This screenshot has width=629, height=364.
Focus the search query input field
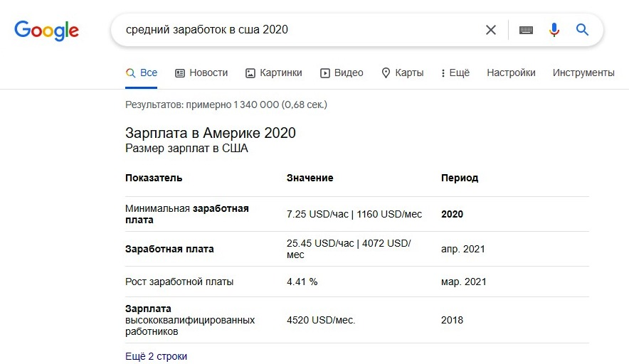pos(299,30)
